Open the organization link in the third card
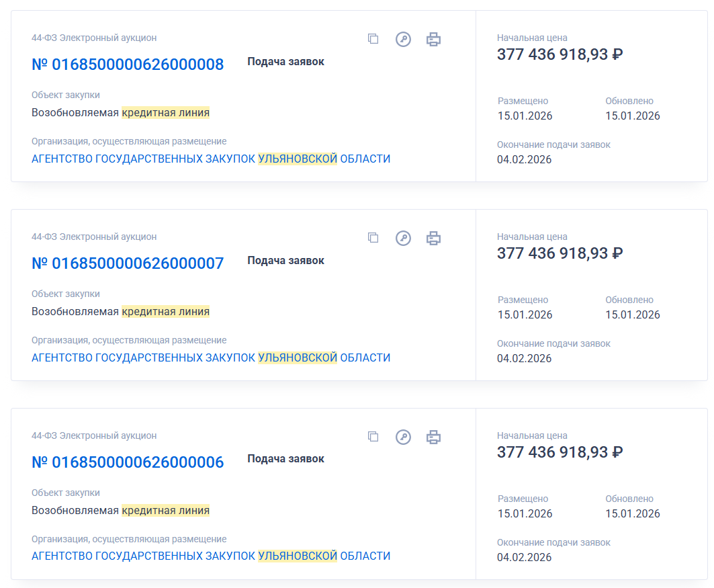 [211, 556]
